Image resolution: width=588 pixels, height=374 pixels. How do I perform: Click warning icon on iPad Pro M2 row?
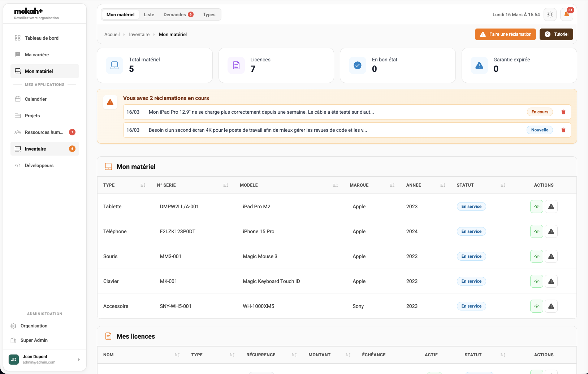[551, 206]
